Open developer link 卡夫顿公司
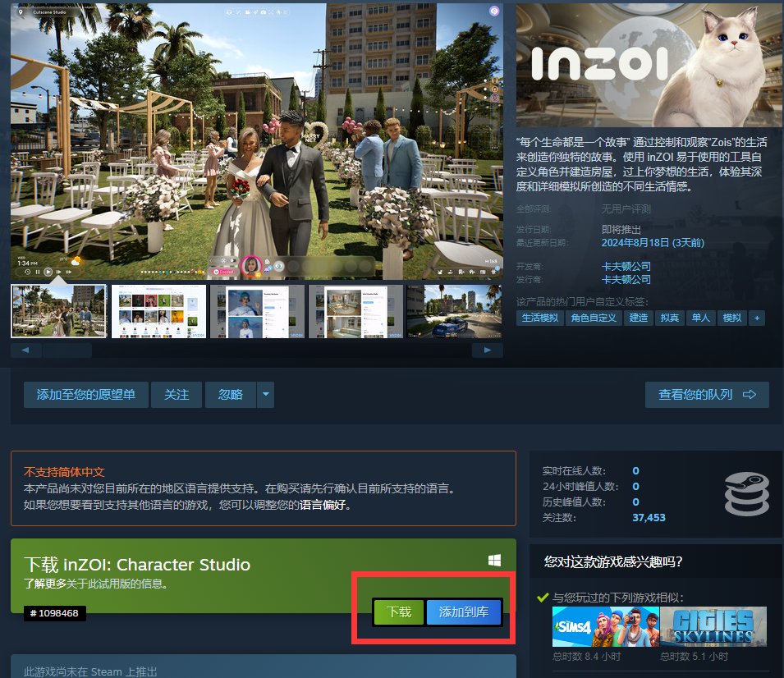This screenshot has width=784, height=678. (626, 266)
